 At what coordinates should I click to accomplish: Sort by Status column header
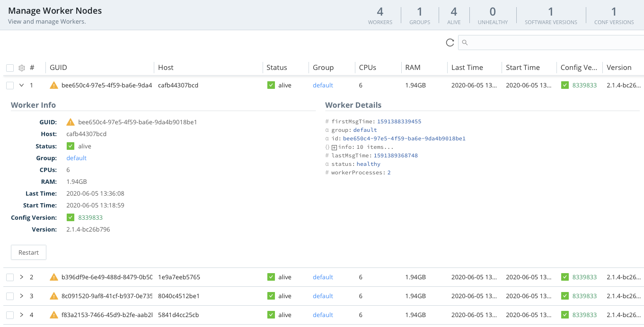277,68
